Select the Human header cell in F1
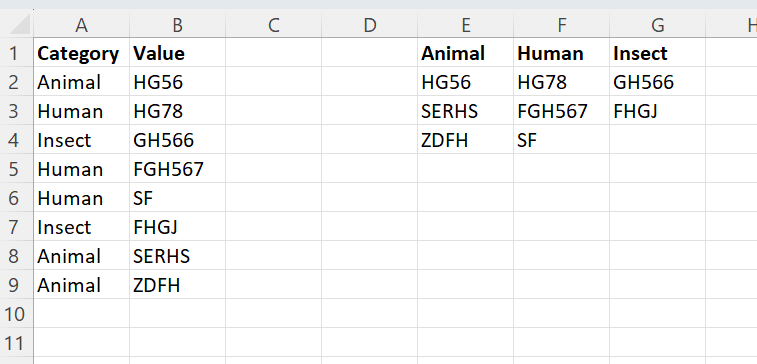Viewport: 757px width, 364px height. [x=561, y=53]
